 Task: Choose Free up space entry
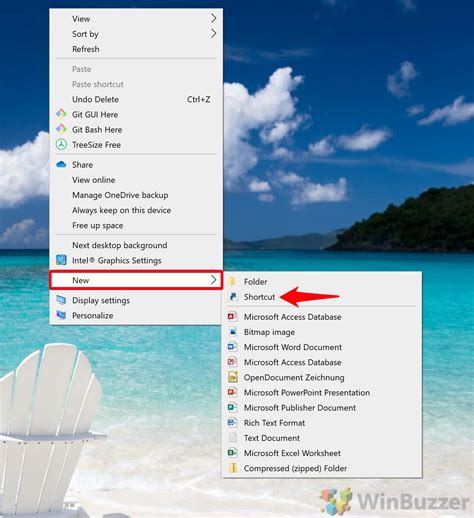[136, 225]
